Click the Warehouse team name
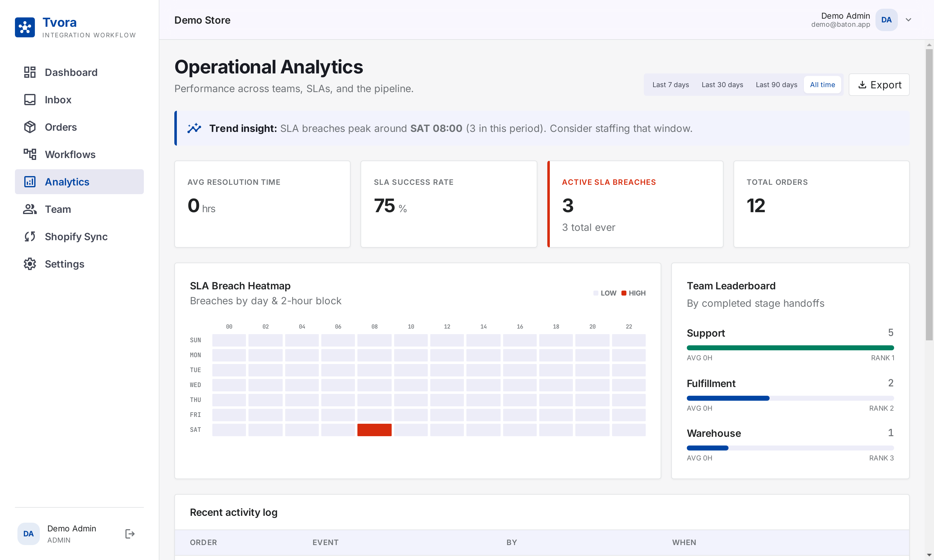934x560 pixels. pos(714,433)
